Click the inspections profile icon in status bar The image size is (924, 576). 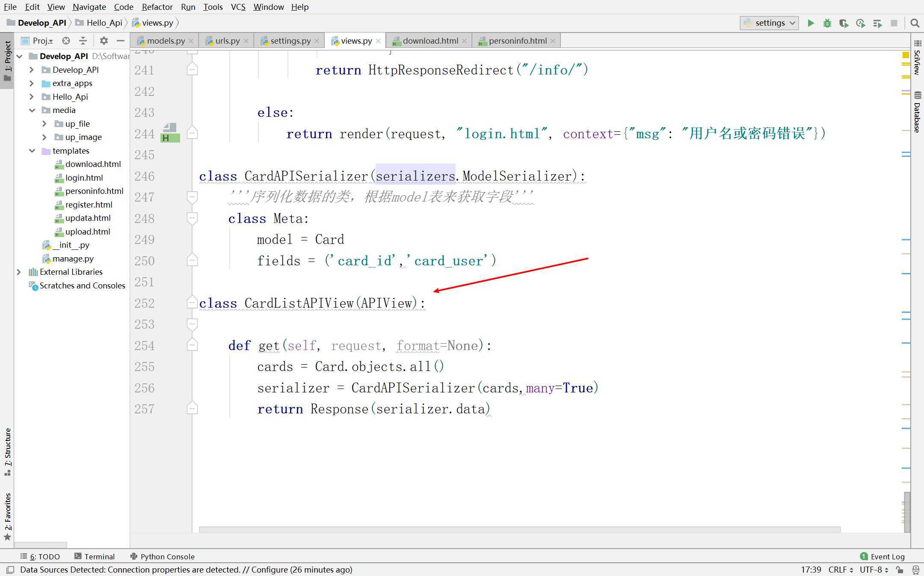point(915,570)
